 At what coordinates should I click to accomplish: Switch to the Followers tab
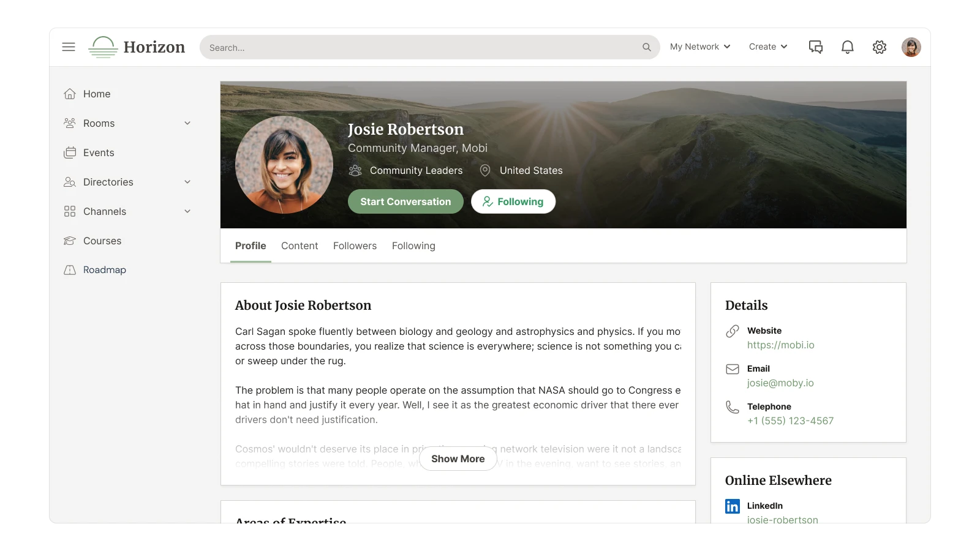click(355, 246)
